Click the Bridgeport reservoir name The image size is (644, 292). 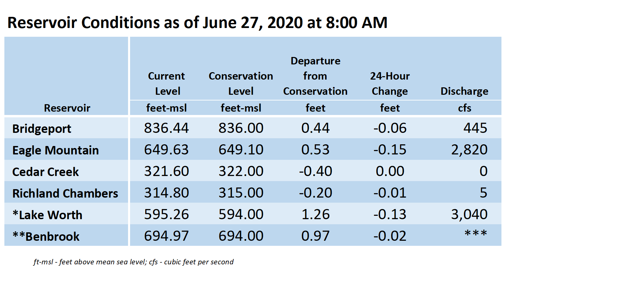coord(42,129)
